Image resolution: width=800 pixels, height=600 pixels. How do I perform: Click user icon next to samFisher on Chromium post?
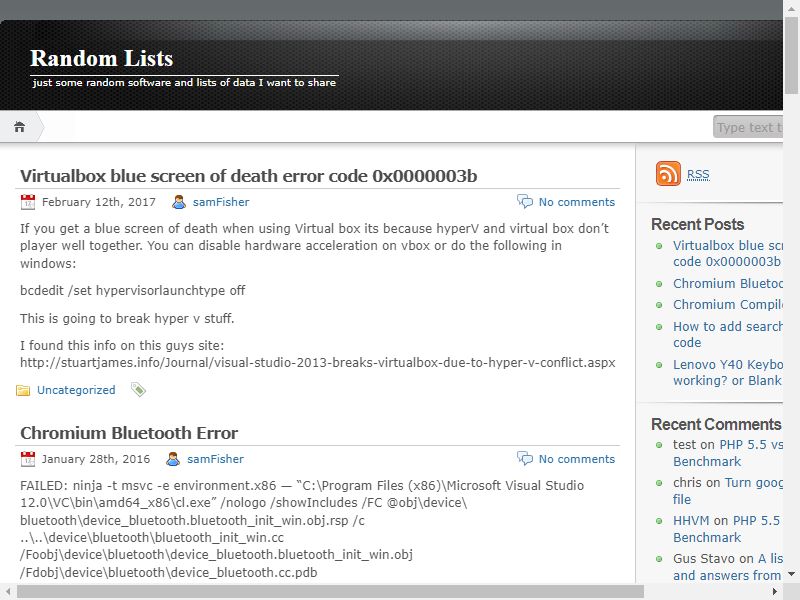(173, 459)
